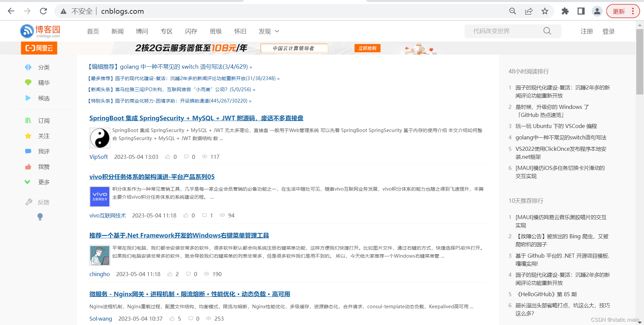This screenshot has height=325, width=644.
Task: Open the 特别头条 园子的商业化努力 link
Action: coord(169,101)
